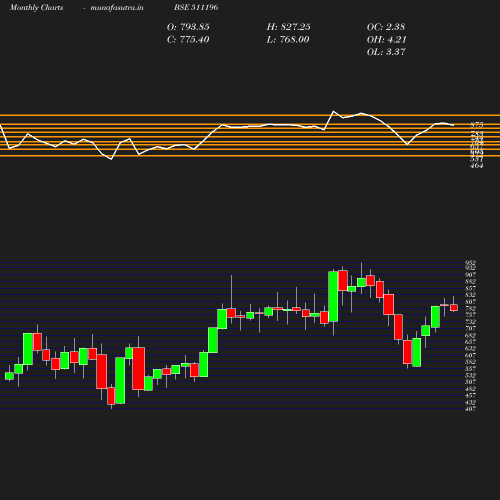Click the '432' price axis label

[471, 402]
